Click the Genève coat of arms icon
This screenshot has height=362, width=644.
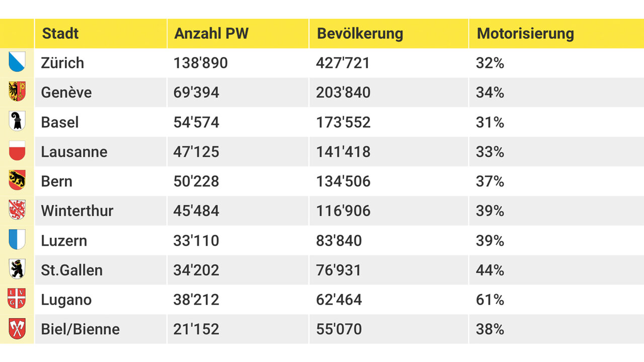(x=17, y=92)
